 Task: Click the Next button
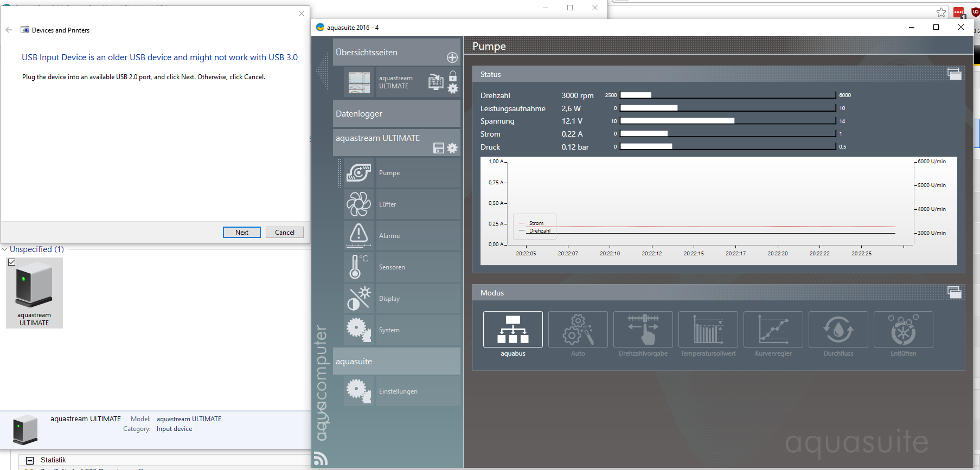coord(242,233)
